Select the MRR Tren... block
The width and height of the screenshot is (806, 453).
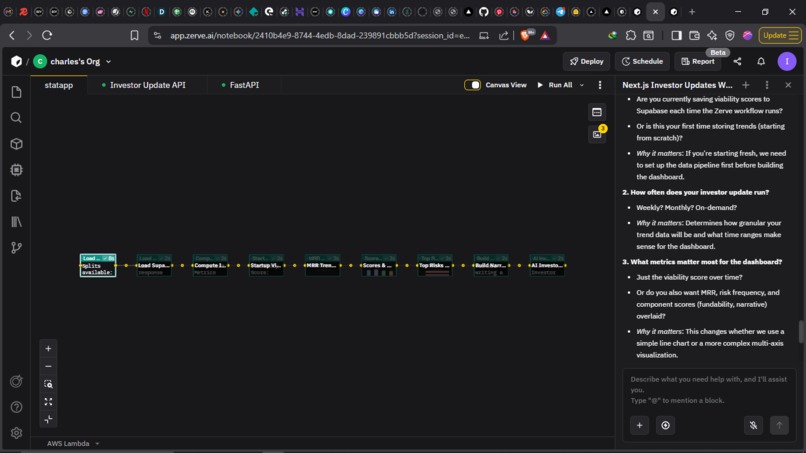322,265
